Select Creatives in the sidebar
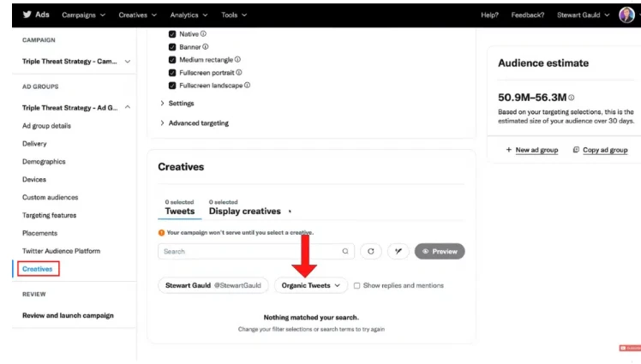 click(x=38, y=269)
